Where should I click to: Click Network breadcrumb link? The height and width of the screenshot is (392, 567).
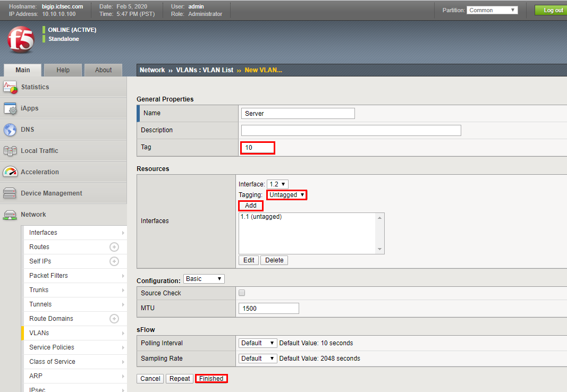152,70
